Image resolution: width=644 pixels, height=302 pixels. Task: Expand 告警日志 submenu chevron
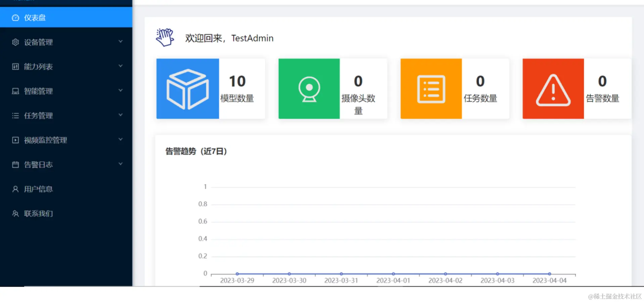click(121, 164)
